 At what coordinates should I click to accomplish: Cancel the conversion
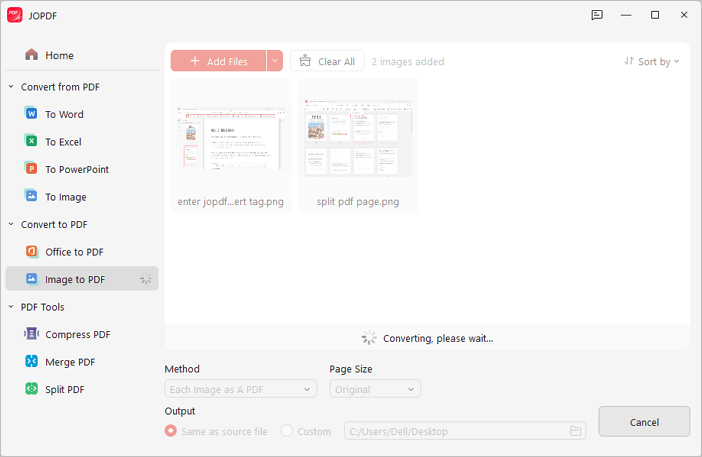644,422
